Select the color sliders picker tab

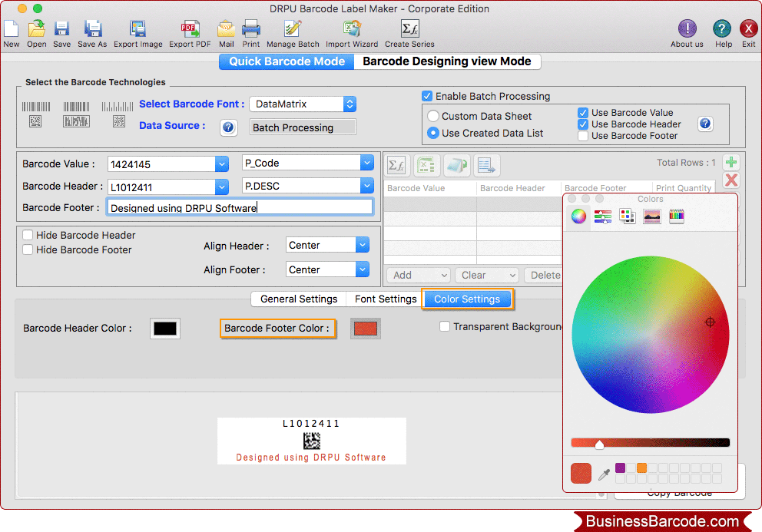[x=602, y=216]
